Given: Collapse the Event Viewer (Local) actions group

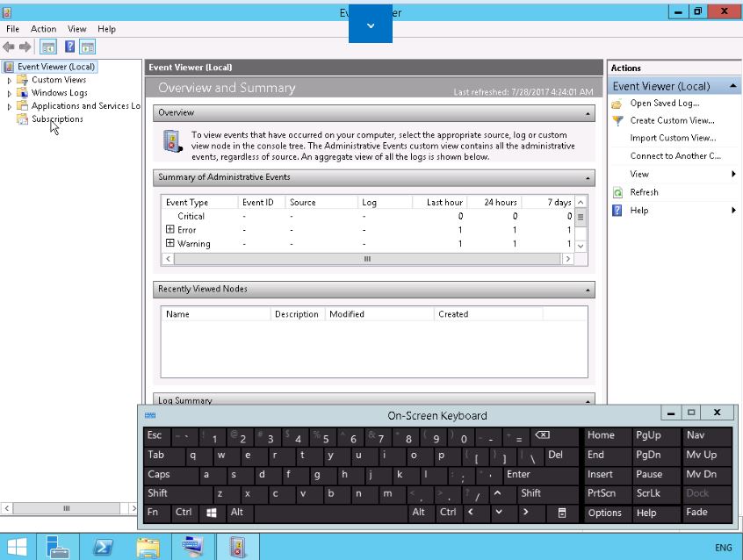Looking at the screenshot, I should (x=732, y=86).
